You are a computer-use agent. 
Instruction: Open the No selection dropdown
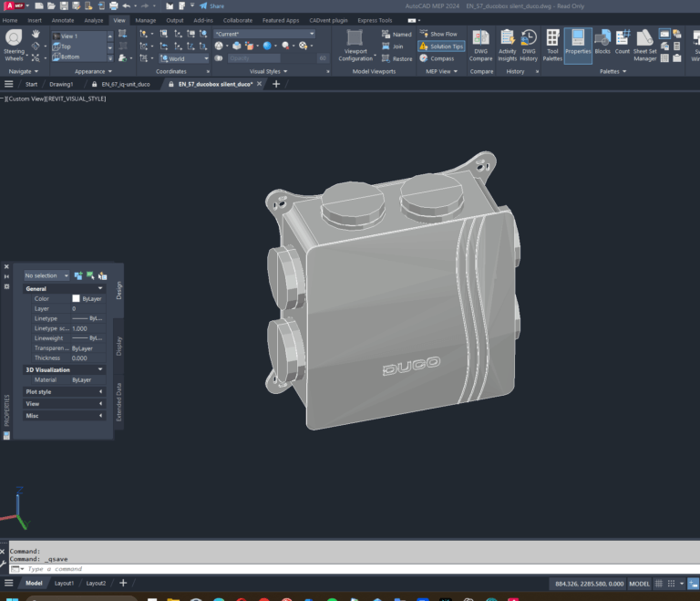[x=46, y=275]
